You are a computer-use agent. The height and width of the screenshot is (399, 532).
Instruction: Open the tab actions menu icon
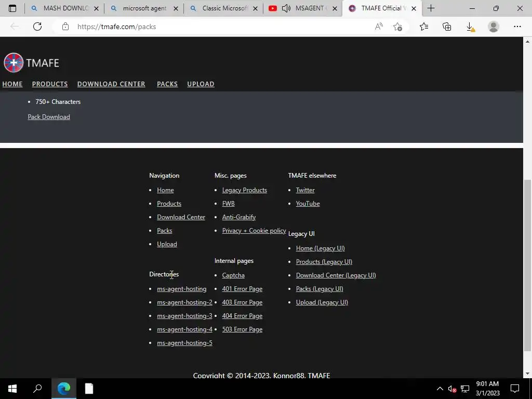pos(12,8)
